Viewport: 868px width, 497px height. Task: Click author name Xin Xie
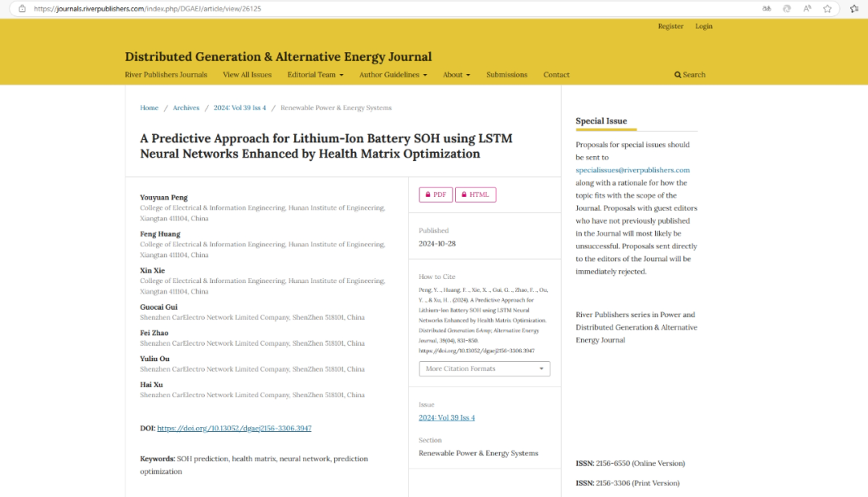[x=152, y=271]
